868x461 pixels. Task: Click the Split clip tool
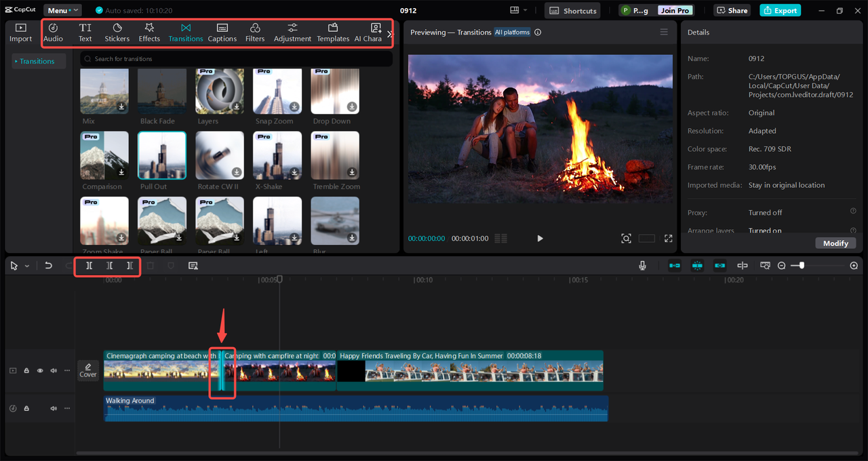(89, 266)
